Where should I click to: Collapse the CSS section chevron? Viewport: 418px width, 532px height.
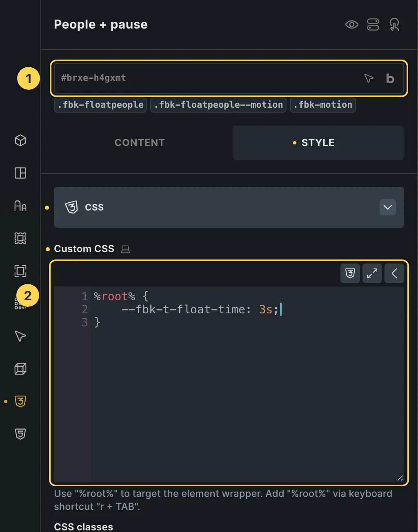[x=388, y=207]
